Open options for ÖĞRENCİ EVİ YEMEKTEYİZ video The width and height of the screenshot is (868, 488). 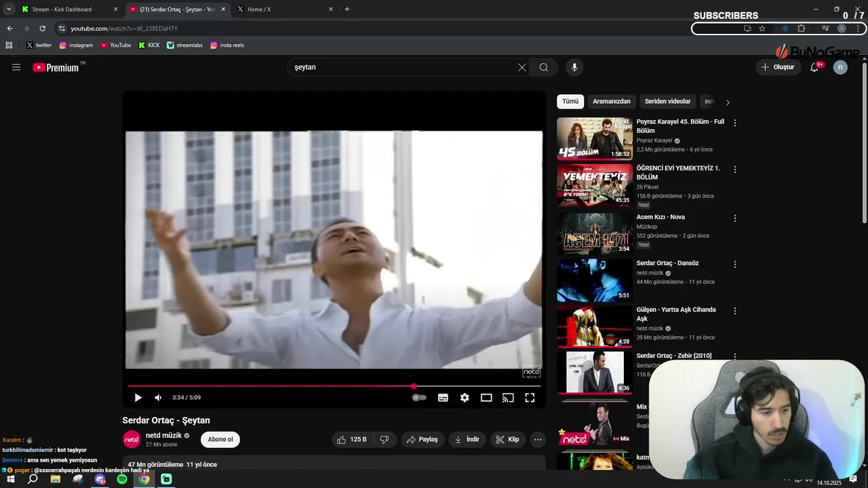(735, 169)
